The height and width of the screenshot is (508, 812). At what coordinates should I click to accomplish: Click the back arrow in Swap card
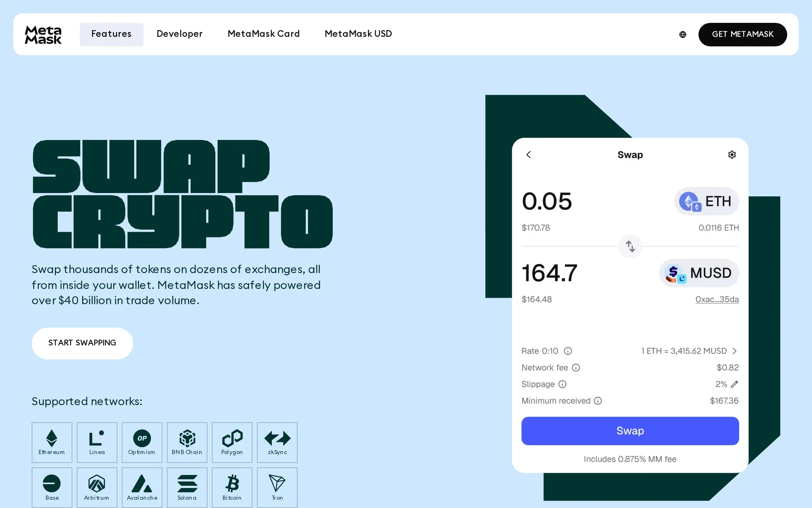(x=529, y=155)
